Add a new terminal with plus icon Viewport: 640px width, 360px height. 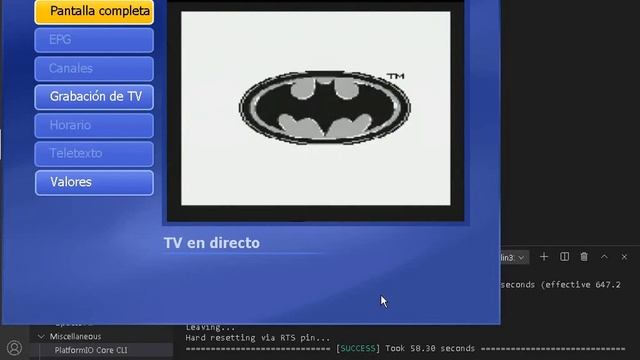pyautogui.click(x=544, y=257)
